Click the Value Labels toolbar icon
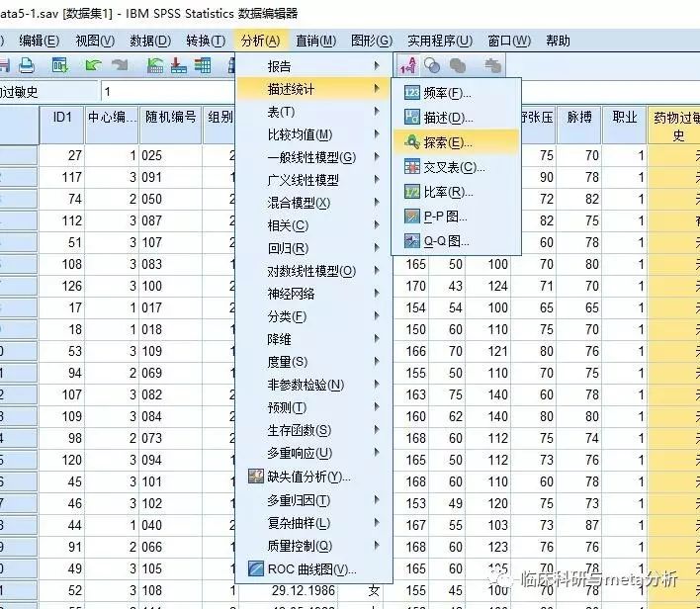The image size is (700, 609). click(408, 65)
